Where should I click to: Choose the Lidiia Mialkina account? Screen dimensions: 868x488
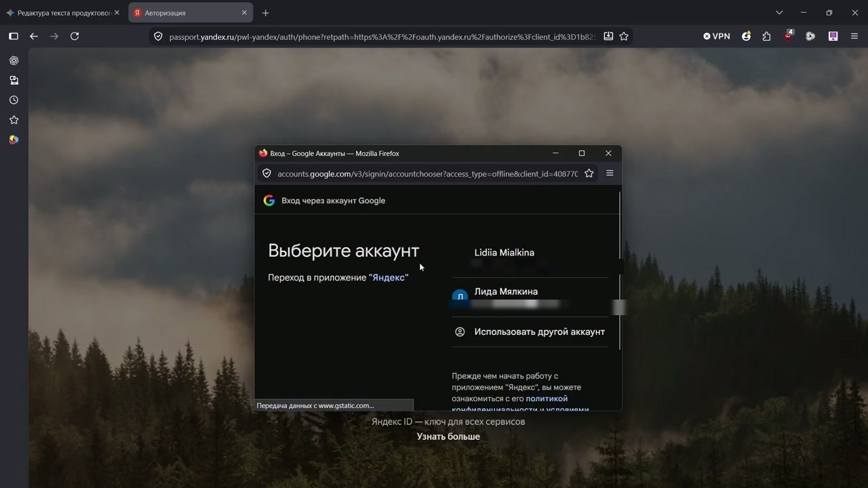[530, 258]
